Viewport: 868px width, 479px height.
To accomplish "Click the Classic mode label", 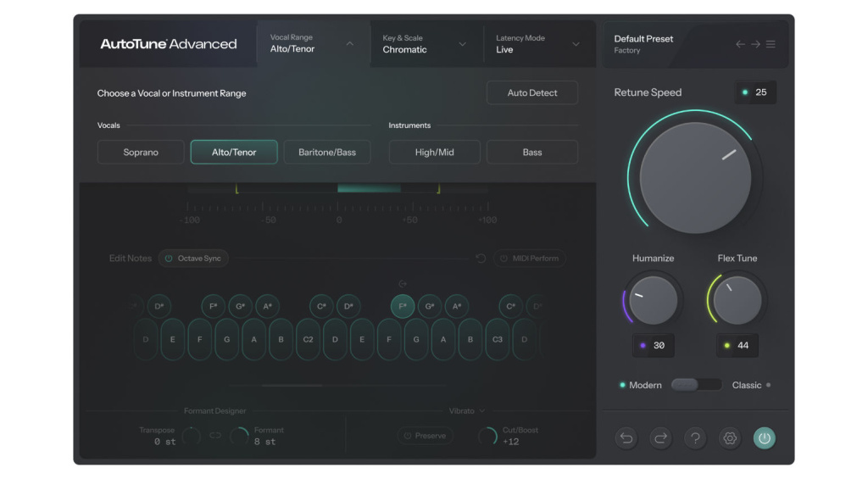I will pyautogui.click(x=747, y=385).
